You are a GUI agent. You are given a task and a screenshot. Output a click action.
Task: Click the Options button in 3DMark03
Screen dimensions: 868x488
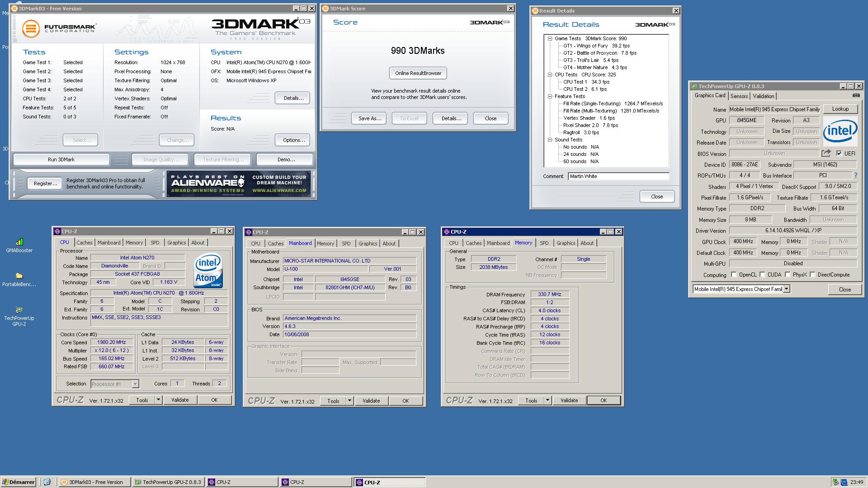293,140
